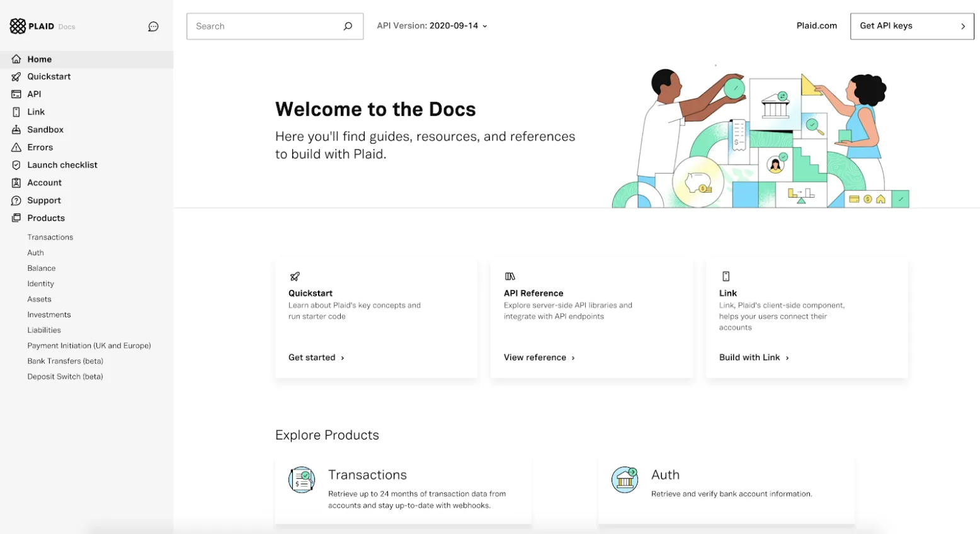980x534 pixels.
Task: Click the API Reference card title
Action: (533, 293)
